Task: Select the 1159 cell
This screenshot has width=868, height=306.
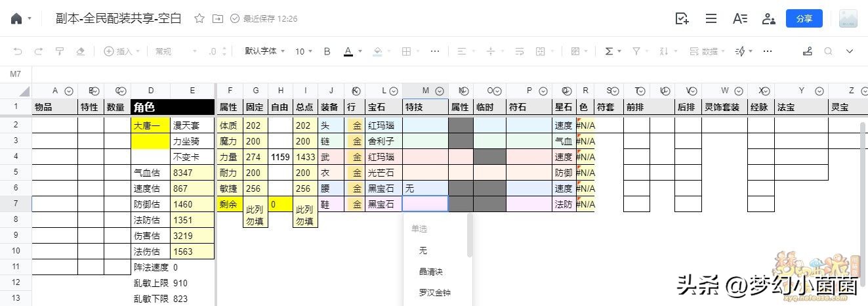Action: point(280,157)
